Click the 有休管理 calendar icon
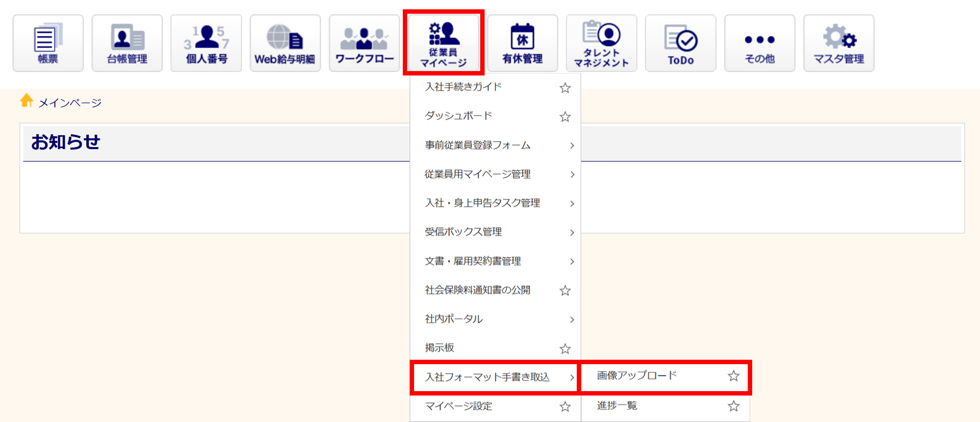 522,43
